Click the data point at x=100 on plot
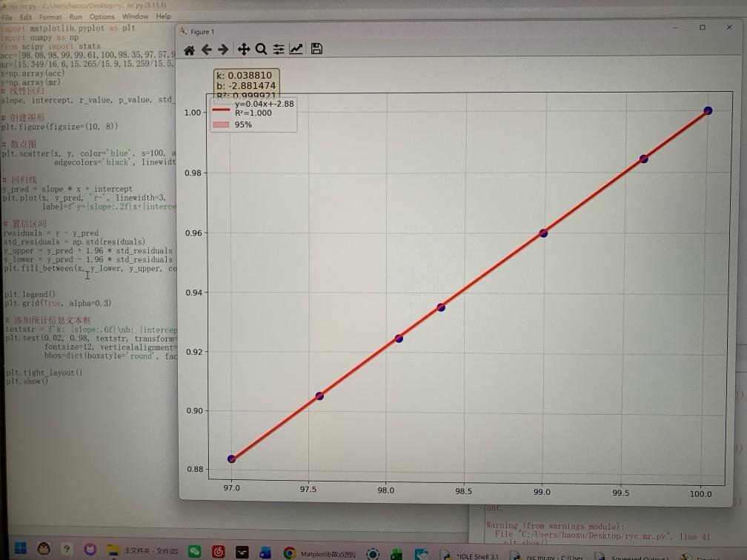The height and width of the screenshot is (560, 747). point(708,111)
